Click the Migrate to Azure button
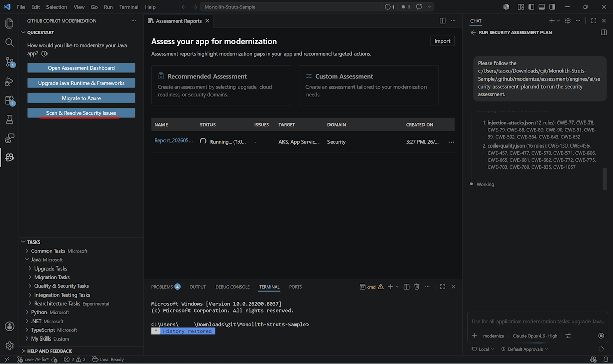The width and height of the screenshot is (613, 364). pos(81,98)
